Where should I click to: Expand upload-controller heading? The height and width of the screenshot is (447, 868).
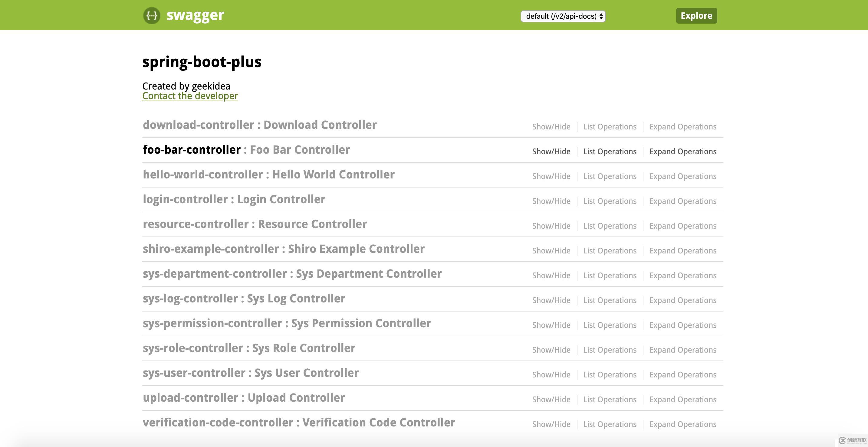pos(244,397)
